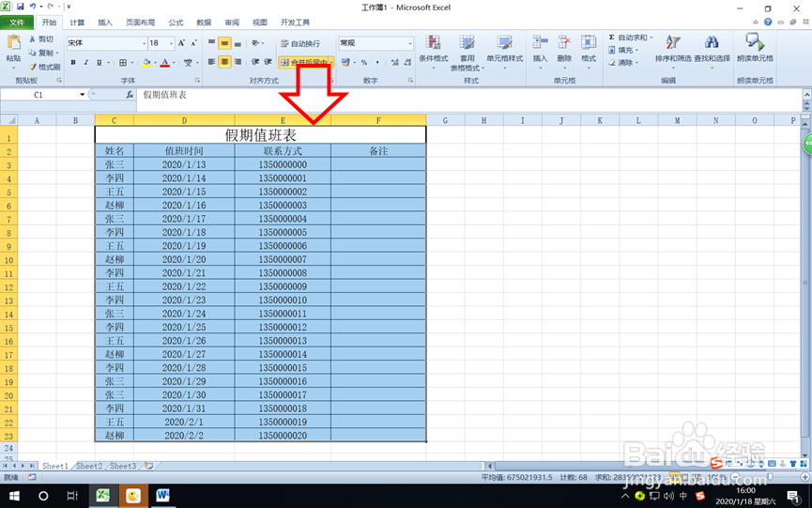Click AutoSum (自动求和)
Image resolution: width=812 pixels, height=508 pixels.
[x=627, y=38]
